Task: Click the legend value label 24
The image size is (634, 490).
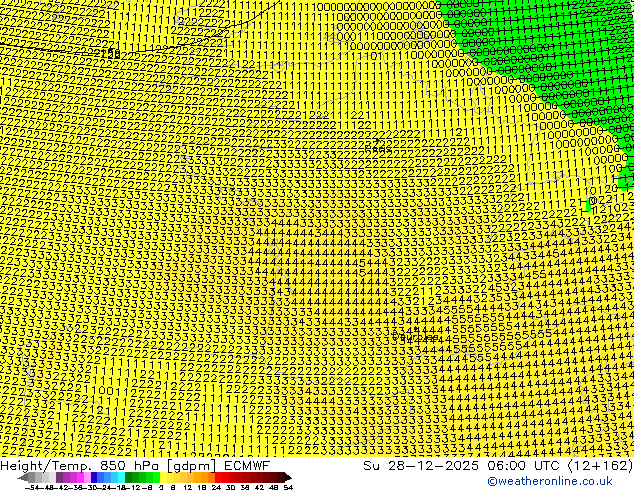Action: [x=216, y=487]
